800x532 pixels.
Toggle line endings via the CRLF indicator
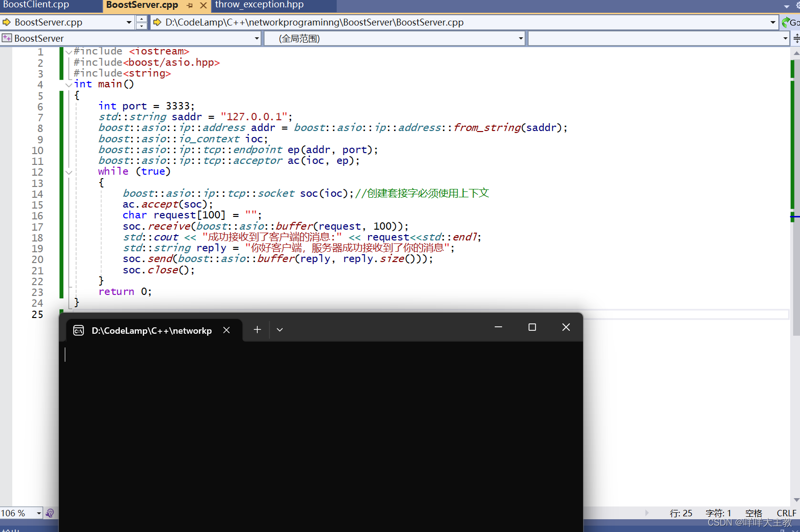[786, 513]
